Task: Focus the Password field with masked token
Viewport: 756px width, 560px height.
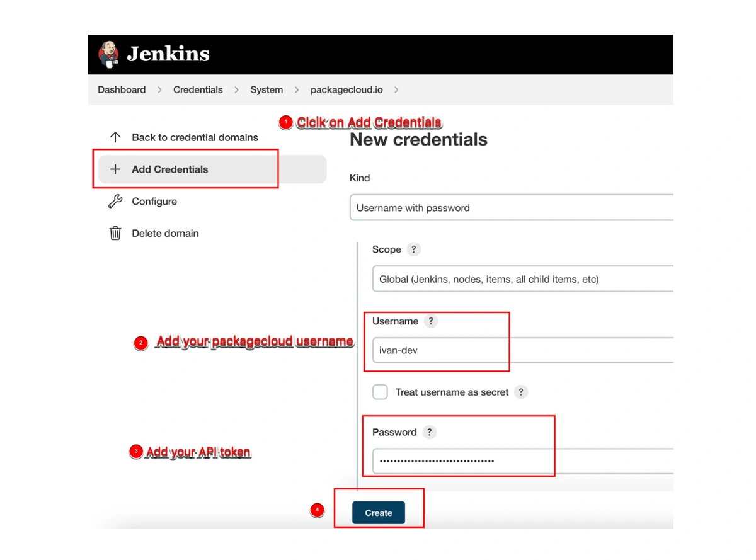Action: click(x=523, y=461)
